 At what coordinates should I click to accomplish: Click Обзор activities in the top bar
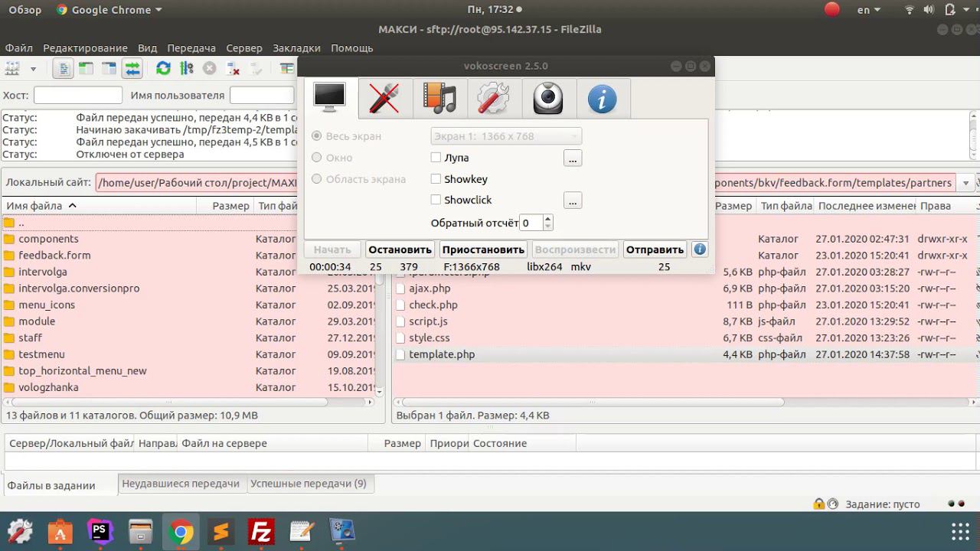[24, 10]
